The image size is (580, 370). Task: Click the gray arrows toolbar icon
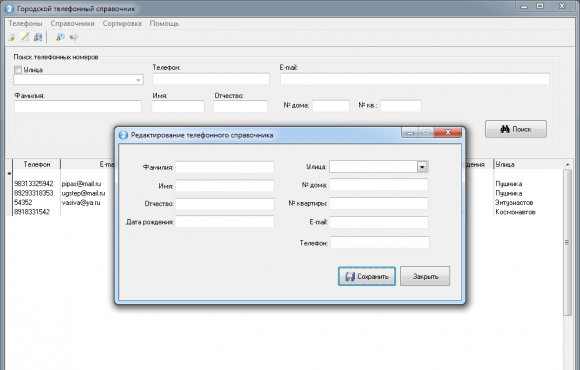point(74,37)
